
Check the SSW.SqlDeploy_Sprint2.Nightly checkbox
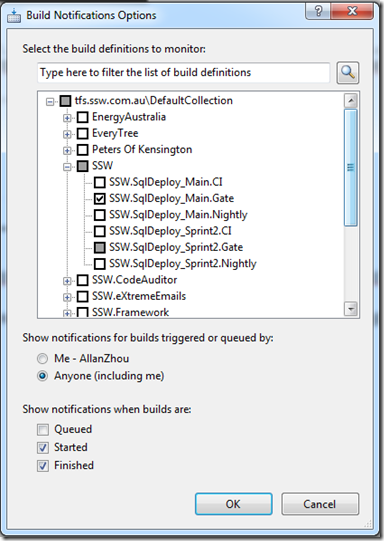(100, 264)
